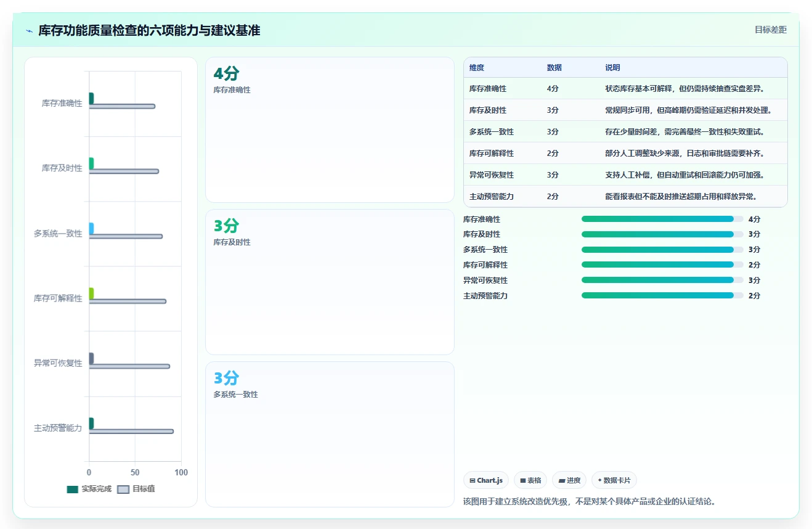This screenshot has width=812, height=529.
Task: Click the 100 tick on the chart x-axis
Action: [181, 472]
